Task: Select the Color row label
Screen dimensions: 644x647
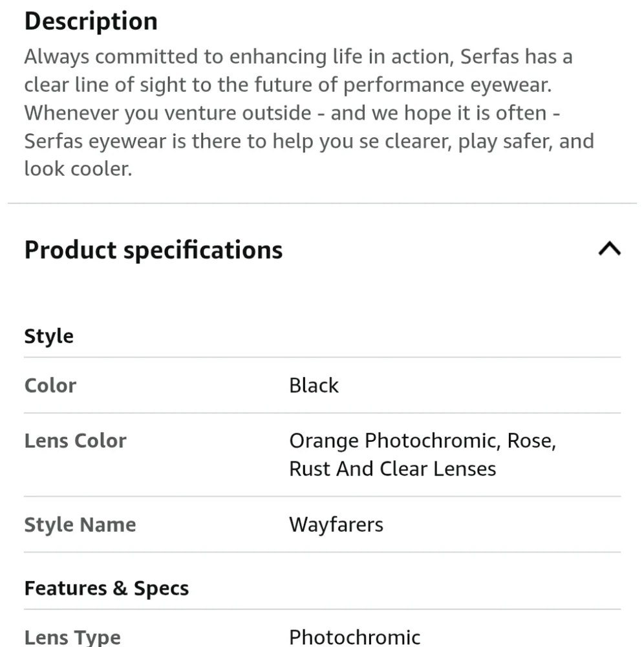Action: pyautogui.click(x=50, y=386)
